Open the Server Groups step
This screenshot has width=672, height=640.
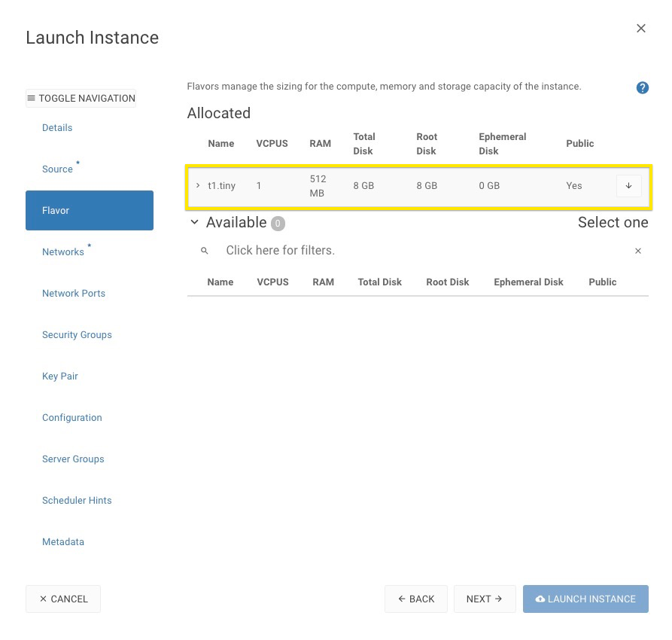point(73,459)
